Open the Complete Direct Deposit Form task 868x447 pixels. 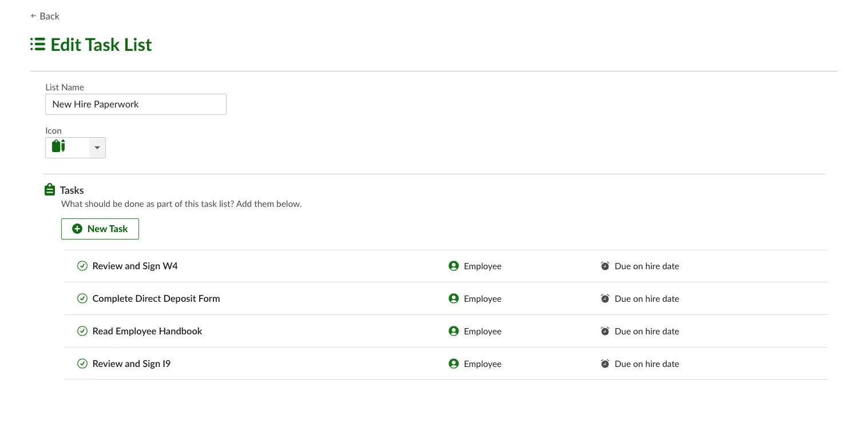click(156, 298)
